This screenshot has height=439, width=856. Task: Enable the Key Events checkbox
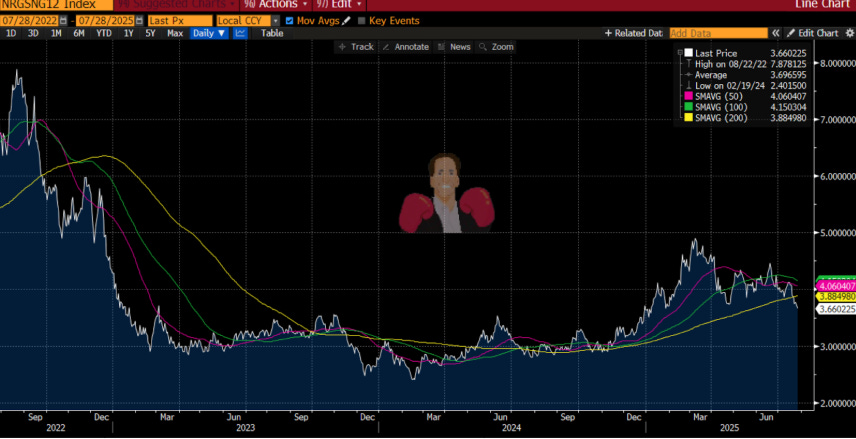point(361,21)
